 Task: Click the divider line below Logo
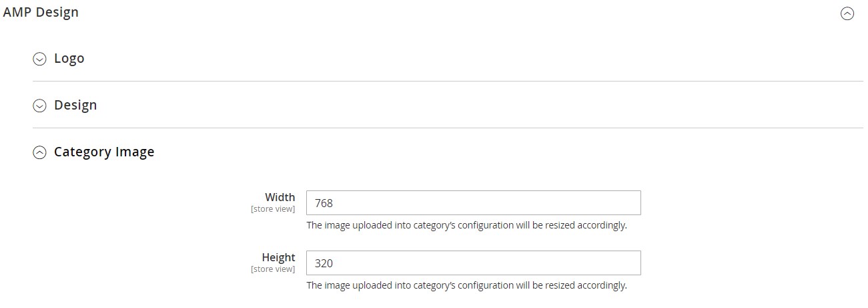point(447,81)
